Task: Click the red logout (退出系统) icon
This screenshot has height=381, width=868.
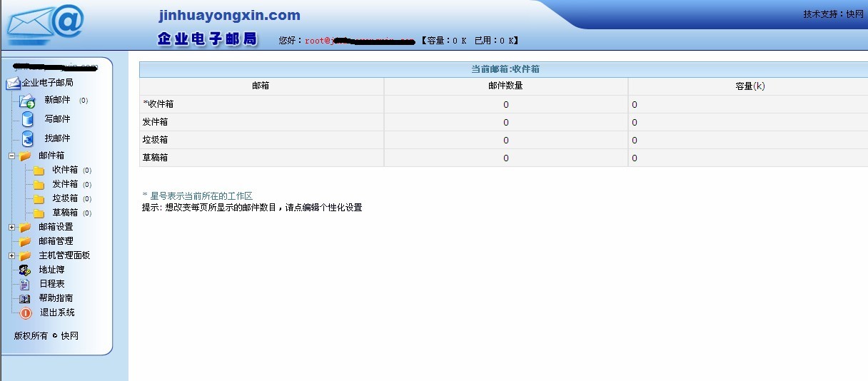Action: (x=26, y=313)
